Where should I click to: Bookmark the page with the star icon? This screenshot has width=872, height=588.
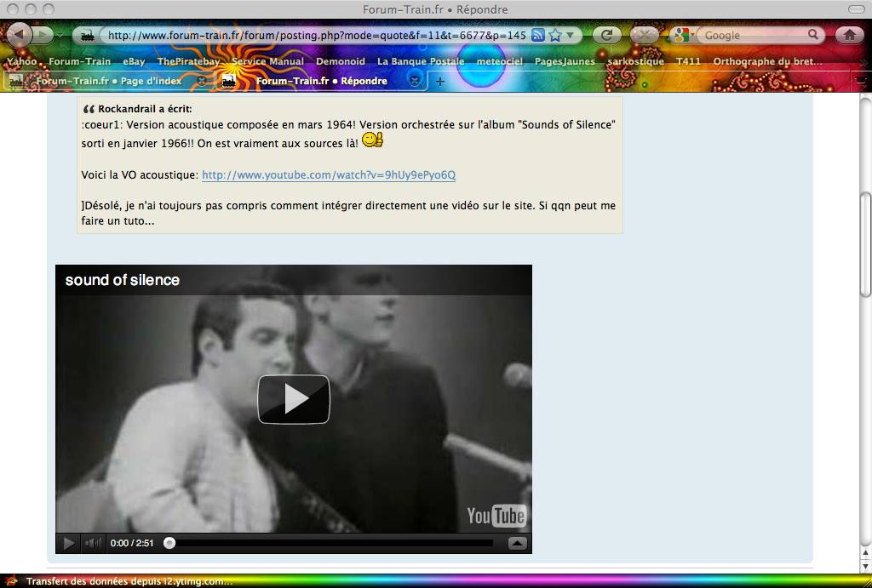click(555, 35)
